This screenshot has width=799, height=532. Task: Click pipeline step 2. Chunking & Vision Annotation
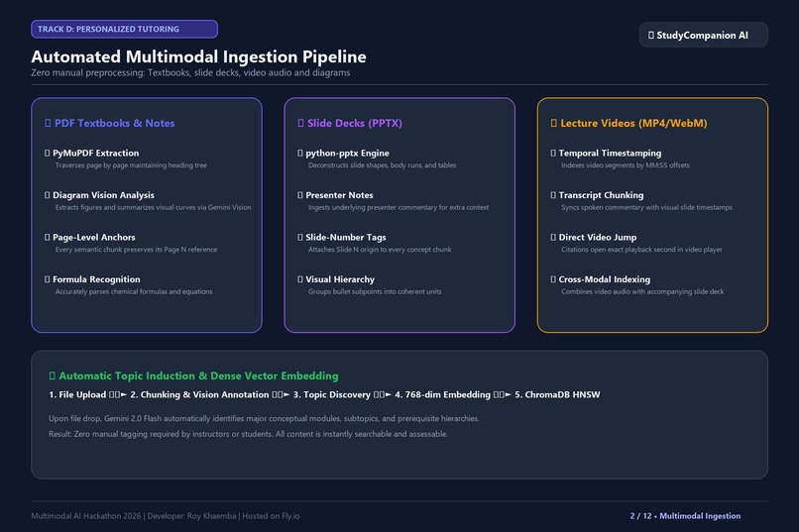(x=200, y=395)
